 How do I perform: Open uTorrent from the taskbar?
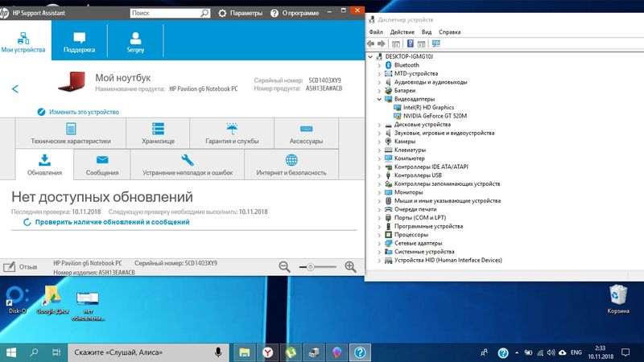(x=291, y=352)
